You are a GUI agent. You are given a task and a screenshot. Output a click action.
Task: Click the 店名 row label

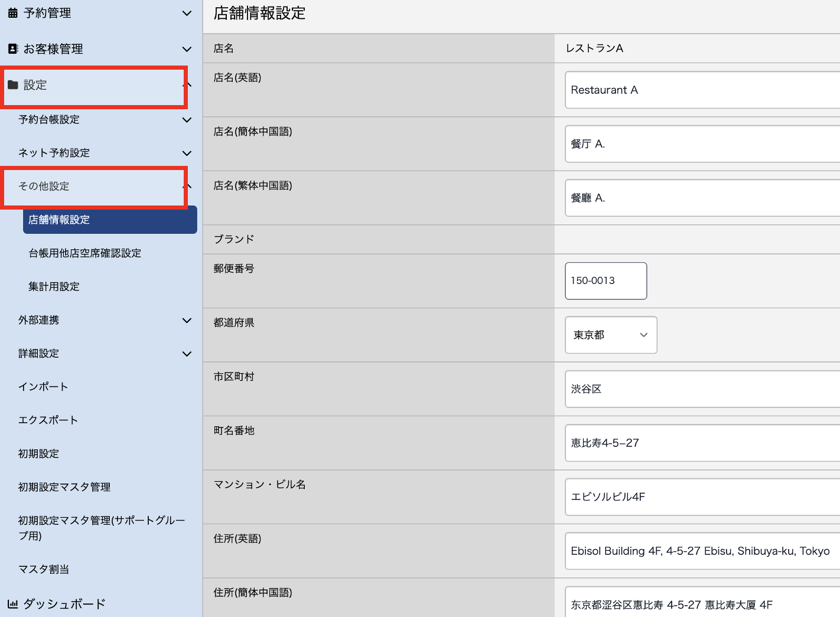click(x=223, y=48)
